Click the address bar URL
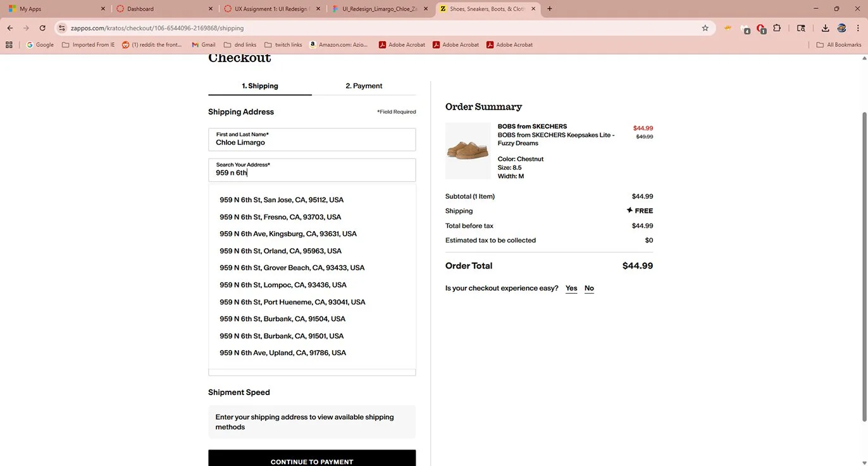The width and height of the screenshot is (868, 466). pos(157,28)
